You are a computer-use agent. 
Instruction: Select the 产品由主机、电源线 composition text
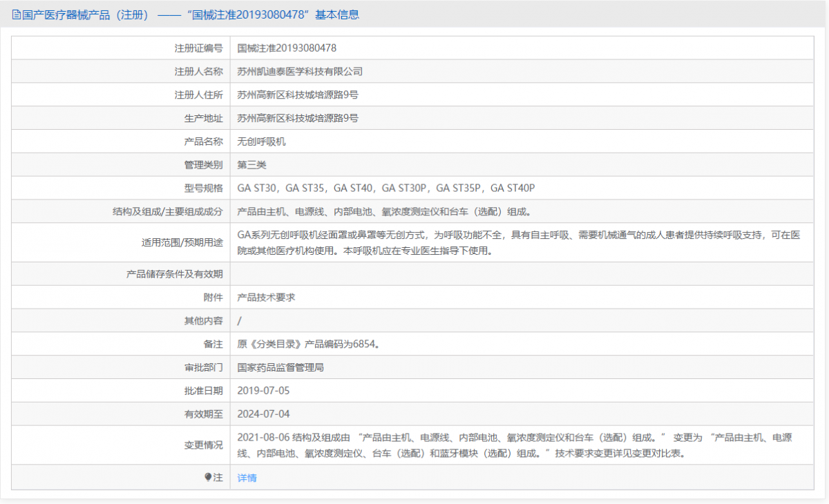385,211
